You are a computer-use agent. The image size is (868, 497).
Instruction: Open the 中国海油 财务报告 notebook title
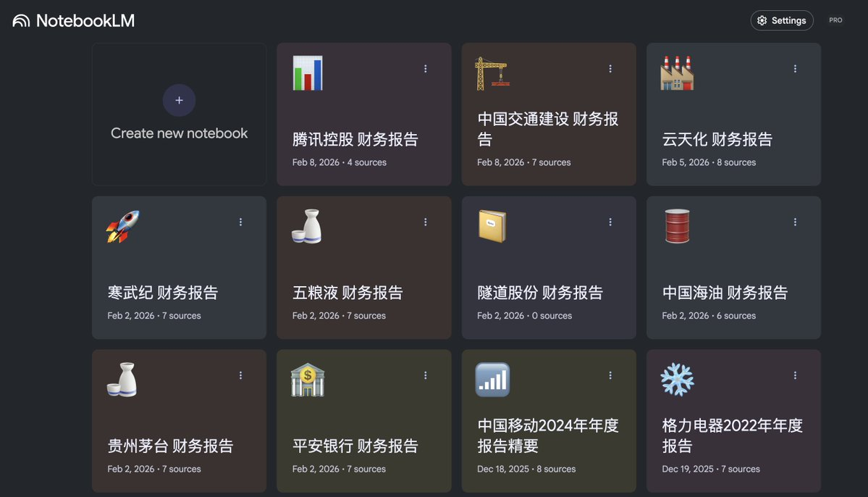click(725, 293)
